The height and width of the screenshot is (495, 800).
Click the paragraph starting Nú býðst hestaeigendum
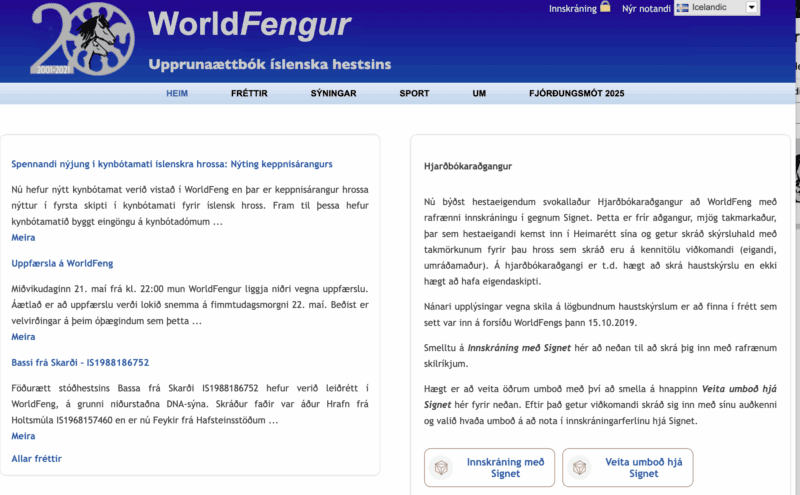click(600, 241)
